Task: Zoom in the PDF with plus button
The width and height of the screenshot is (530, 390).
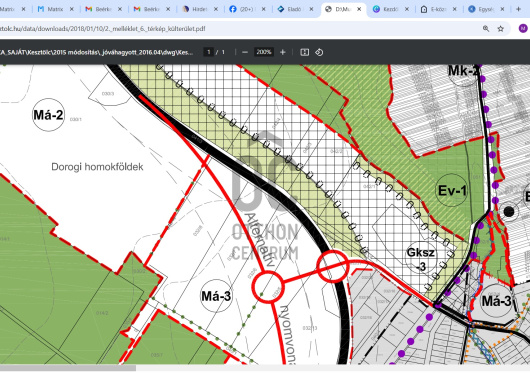Action: [283, 52]
